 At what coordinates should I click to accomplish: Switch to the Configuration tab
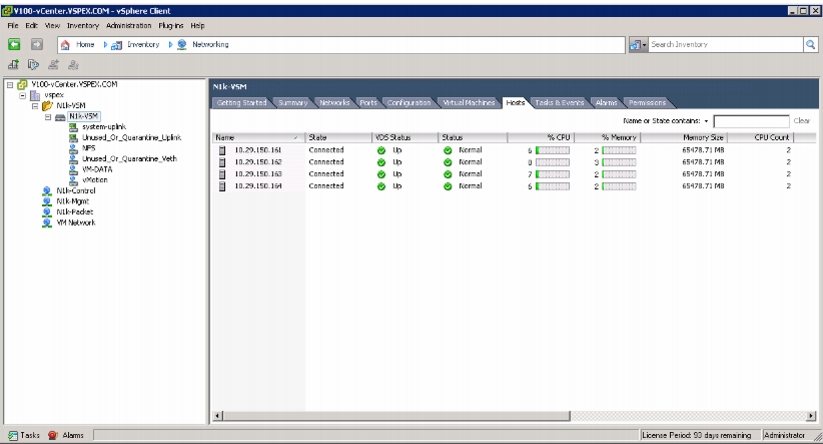pos(409,103)
